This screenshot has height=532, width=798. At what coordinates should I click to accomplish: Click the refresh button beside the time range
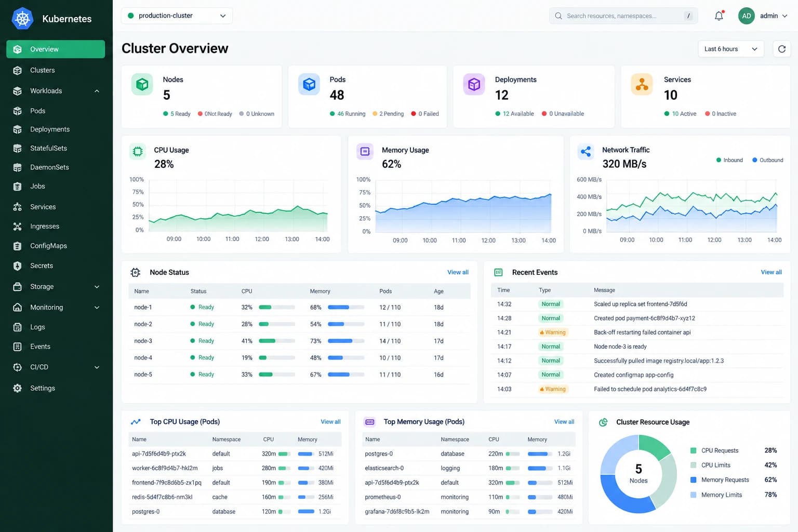click(x=782, y=49)
